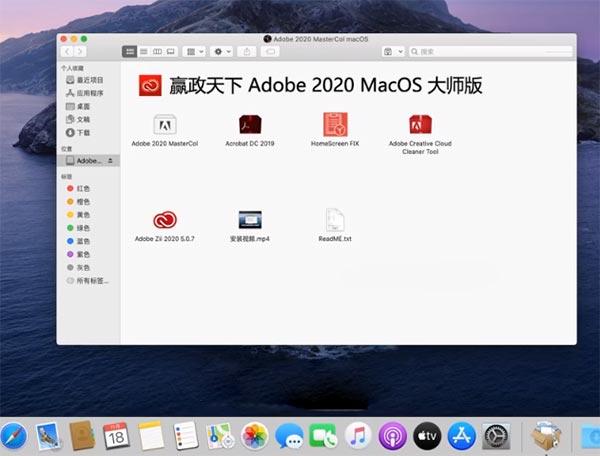Click the Finder back arrow
The image size is (600, 456).
click(67, 52)
